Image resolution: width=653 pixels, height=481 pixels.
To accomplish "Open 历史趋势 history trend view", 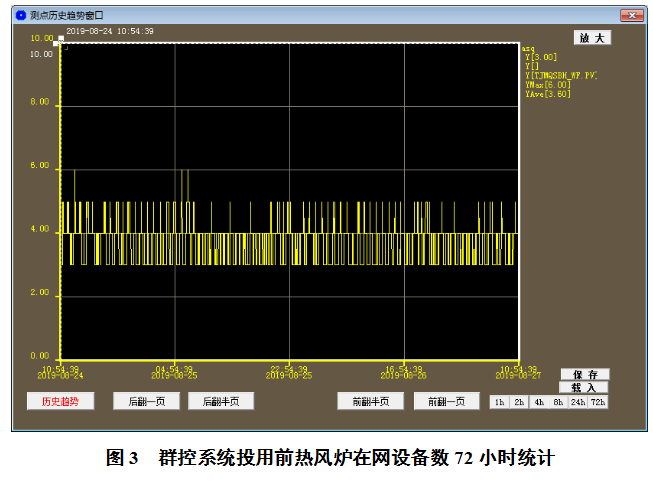I will 59,402.
